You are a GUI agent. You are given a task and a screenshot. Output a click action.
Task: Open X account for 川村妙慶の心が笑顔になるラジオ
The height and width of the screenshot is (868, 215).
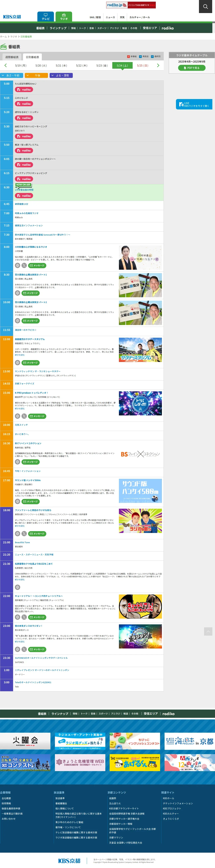point(24,266)
